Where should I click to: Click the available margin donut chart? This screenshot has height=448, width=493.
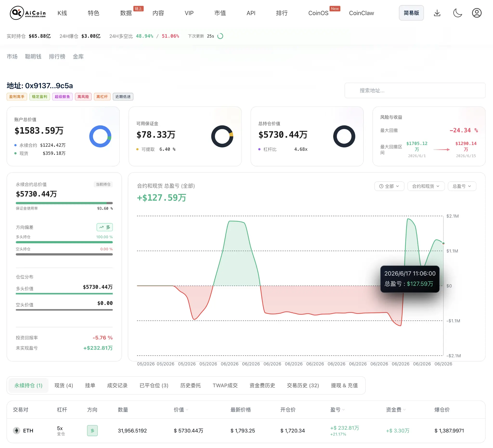click(222, 136)
